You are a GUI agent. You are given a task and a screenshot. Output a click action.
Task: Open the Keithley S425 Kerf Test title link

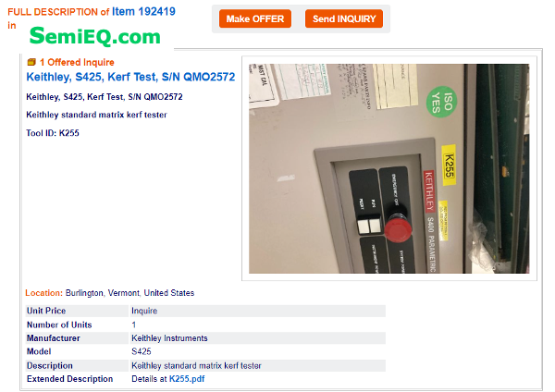pyautogui.click(x=130, y=77)
